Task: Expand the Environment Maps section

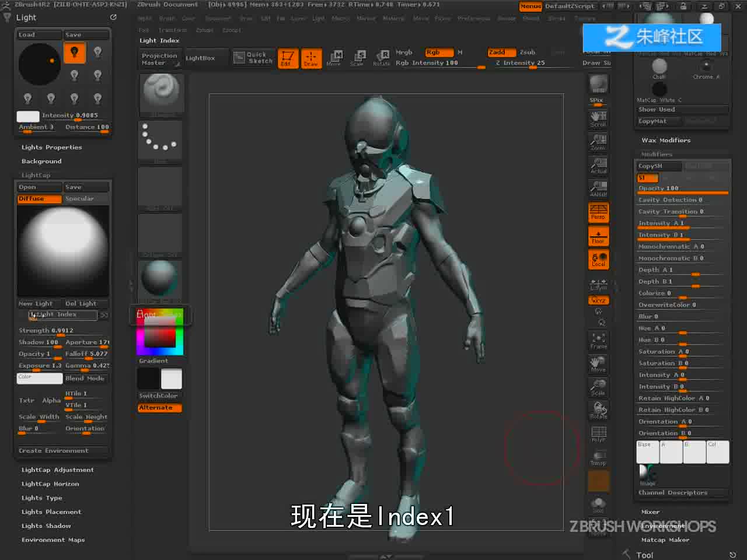Action: pos(53,540)
